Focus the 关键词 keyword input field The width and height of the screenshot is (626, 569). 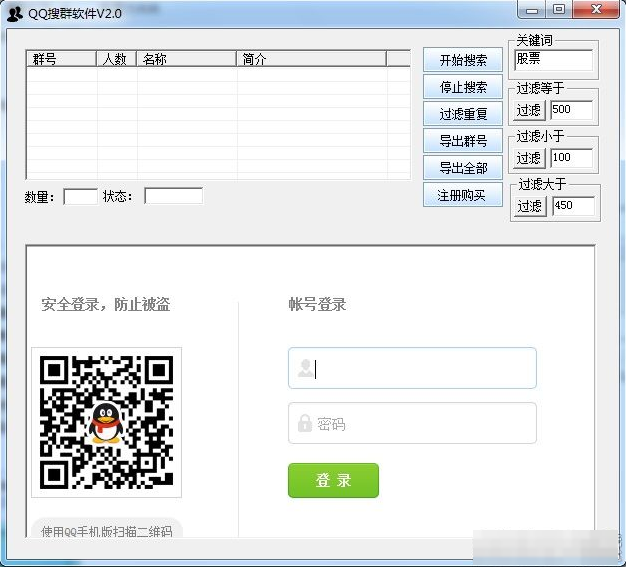coord(553,60)
